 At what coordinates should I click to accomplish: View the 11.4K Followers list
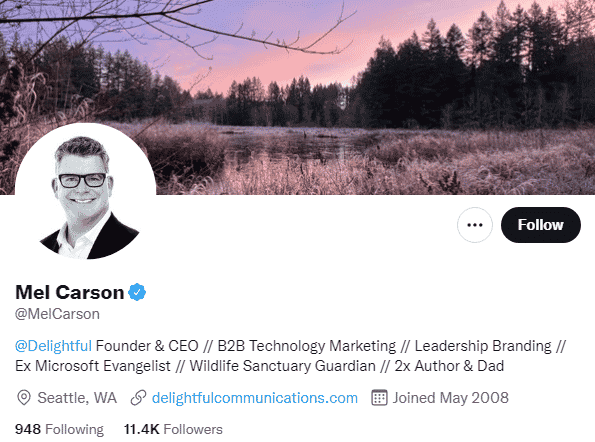pyautogui.click(x=173, y=429)
